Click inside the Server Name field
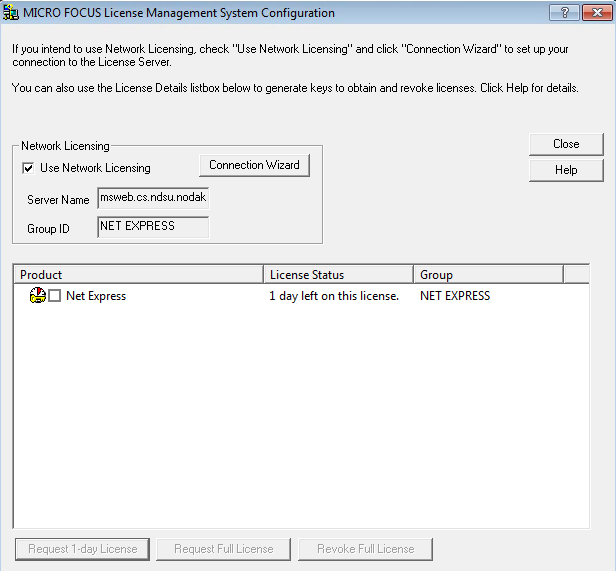Viewport: 616px width, 571px height. pyautogui.click(x=153, y=198)
